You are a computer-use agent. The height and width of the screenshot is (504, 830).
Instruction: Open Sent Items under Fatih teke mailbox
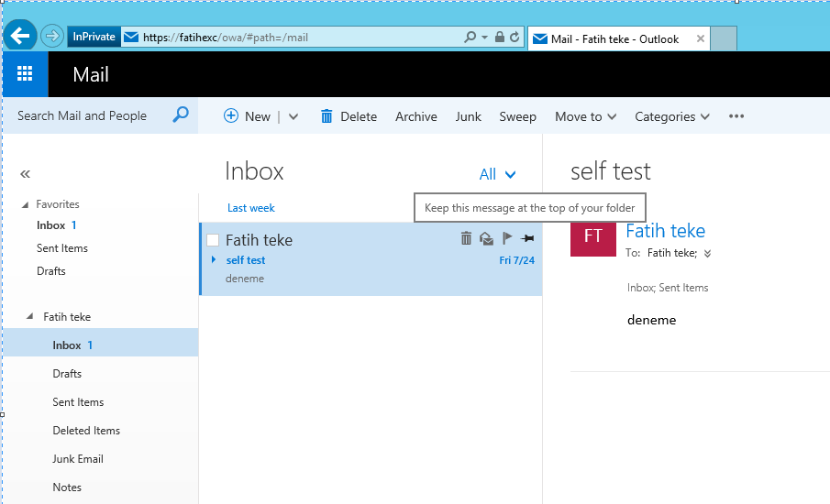pyautogui.click(x=78, y=402)
